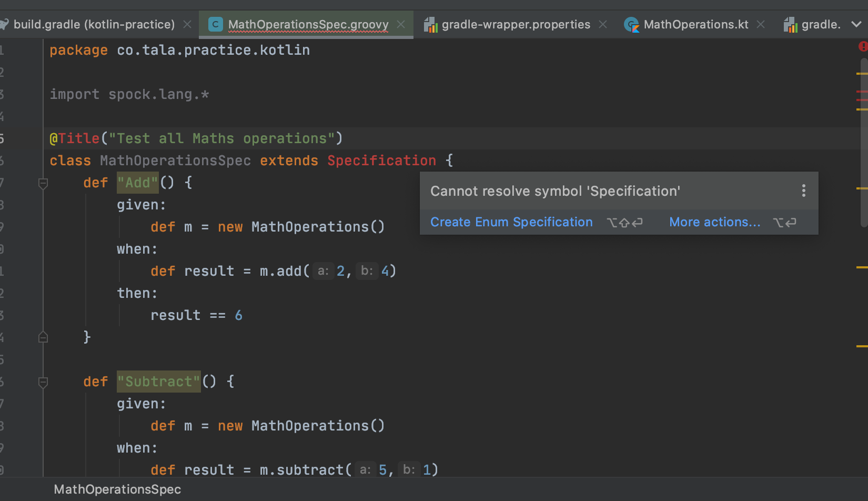Switch to the MathOperations.kt tab
Screen dimensions: 868x501
695,24
